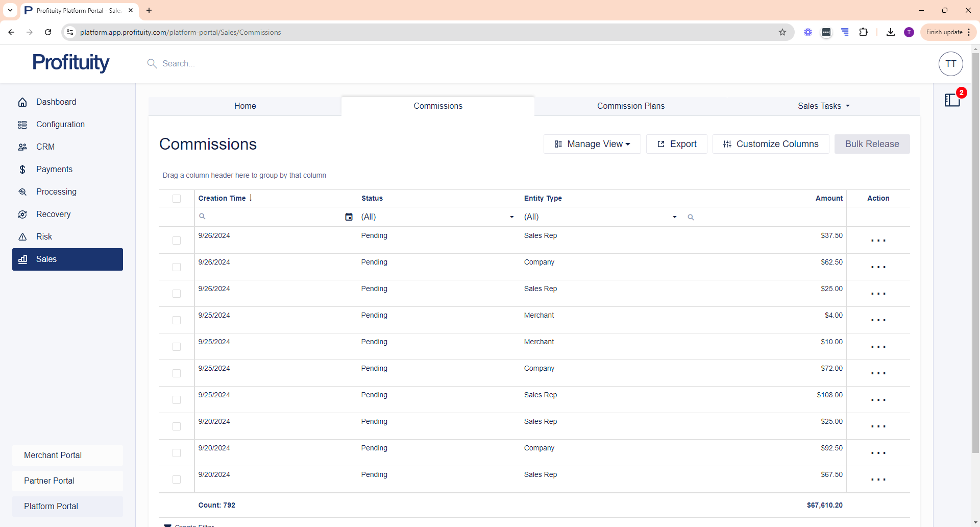The height and width of the screenshot is (527, 980).
Task: Toggle the select-all checkbox in table header
Action: coord(177,199)
